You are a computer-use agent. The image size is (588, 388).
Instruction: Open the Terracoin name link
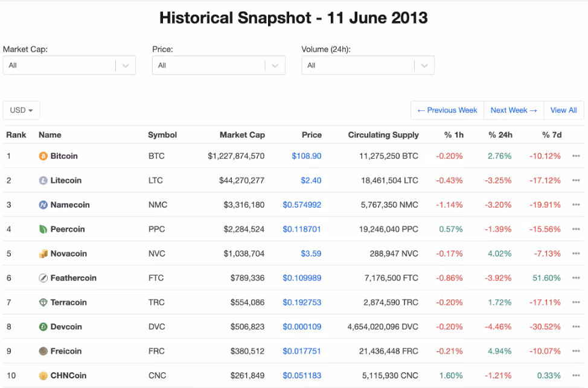pos(69,302)
